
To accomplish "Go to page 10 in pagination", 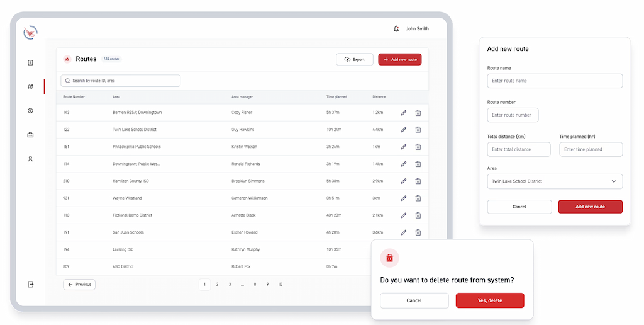I will coord(280,285).
